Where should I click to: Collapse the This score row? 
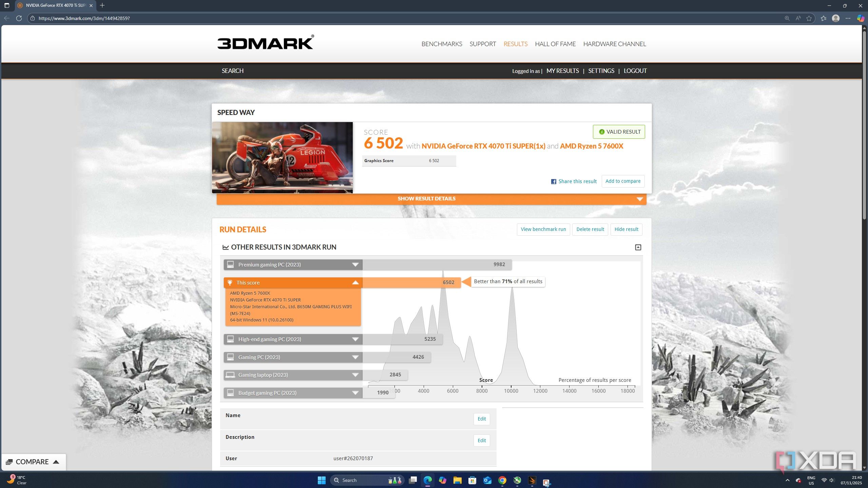pyautogui.click(x=293, y=282)
